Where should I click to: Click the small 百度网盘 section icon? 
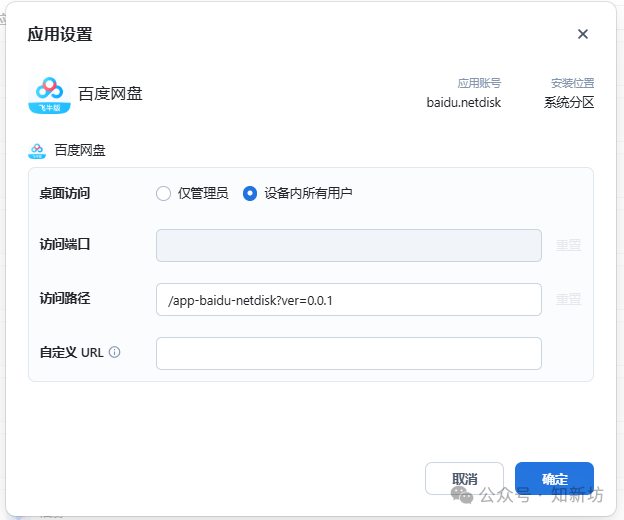pyautogui.click(x=37, y=151)
